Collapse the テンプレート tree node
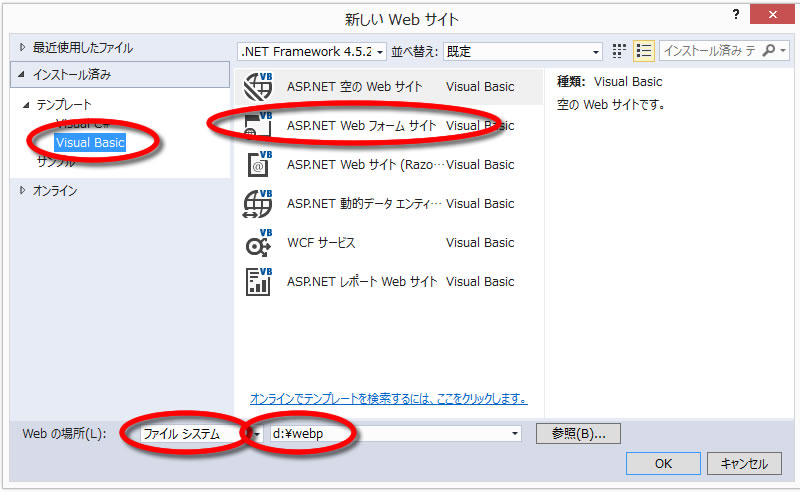Image resolution: width=800 pixels, height=492 pixels. tap(26, 105)
